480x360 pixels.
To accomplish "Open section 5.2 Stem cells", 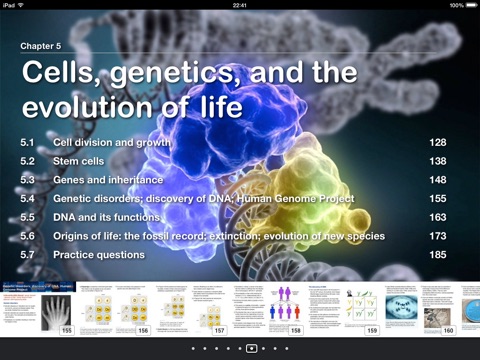I will tap(233, 161).
